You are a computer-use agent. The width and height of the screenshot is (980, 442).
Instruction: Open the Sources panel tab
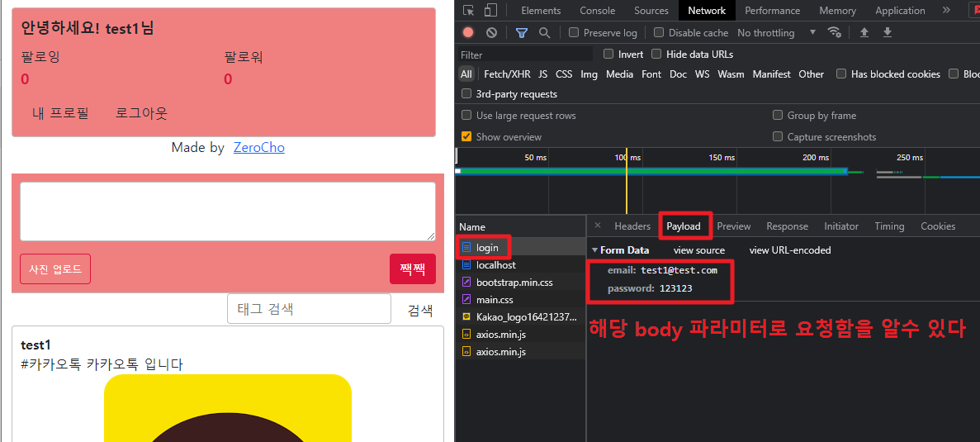tap(651, 11)
